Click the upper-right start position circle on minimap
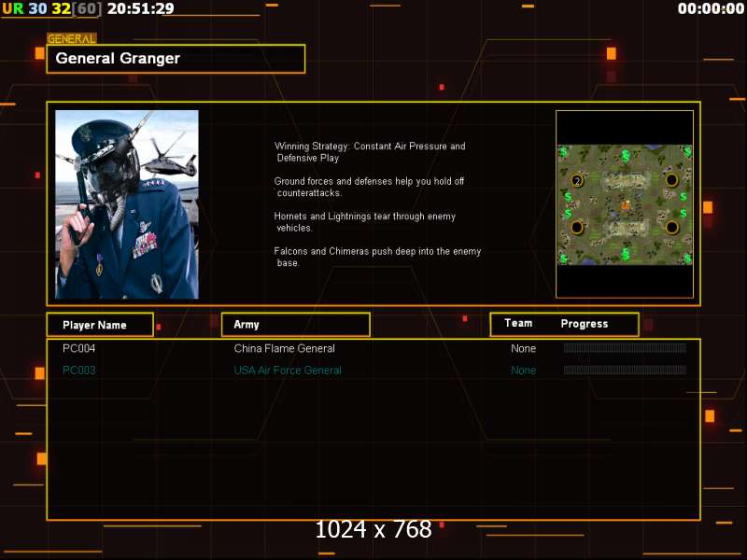 click(671, 180)
